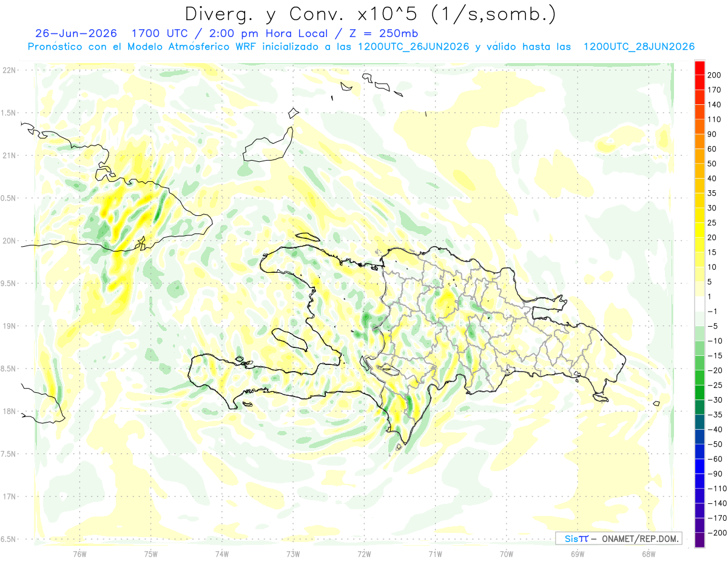
Task: Click the '40' colorbar value label
Action: pyautogui.click(x=713, y=179)
